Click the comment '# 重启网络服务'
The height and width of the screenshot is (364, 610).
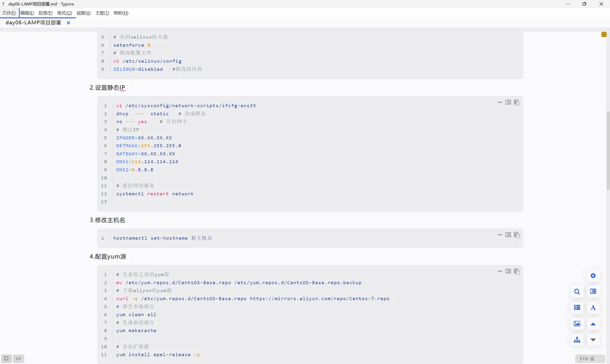(x=135, y=186)
